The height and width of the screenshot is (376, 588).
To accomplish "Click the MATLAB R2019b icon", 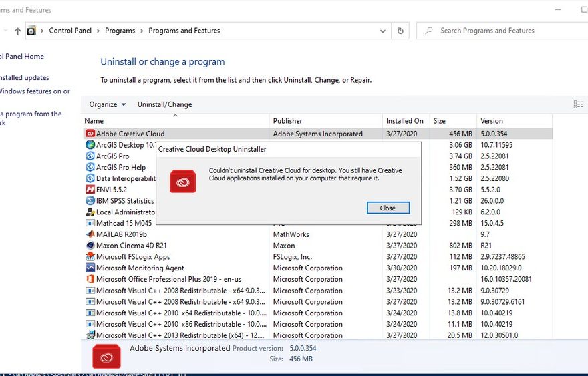I will (x=90, y=234).
